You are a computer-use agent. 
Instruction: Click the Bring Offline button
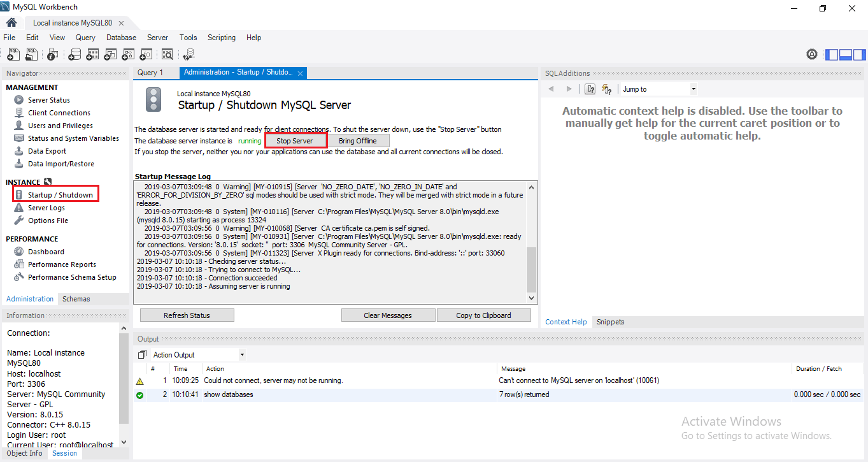pyautogui.click(x=358, y=141)
